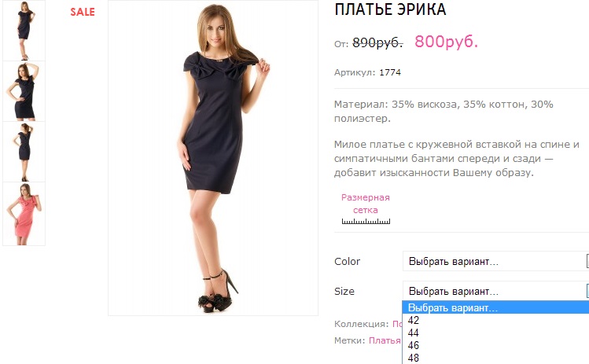589x364 pixels.
Task: Click the 'ПЛАТЬЕ ЭРИКА' product title
Action: [390, 10]
